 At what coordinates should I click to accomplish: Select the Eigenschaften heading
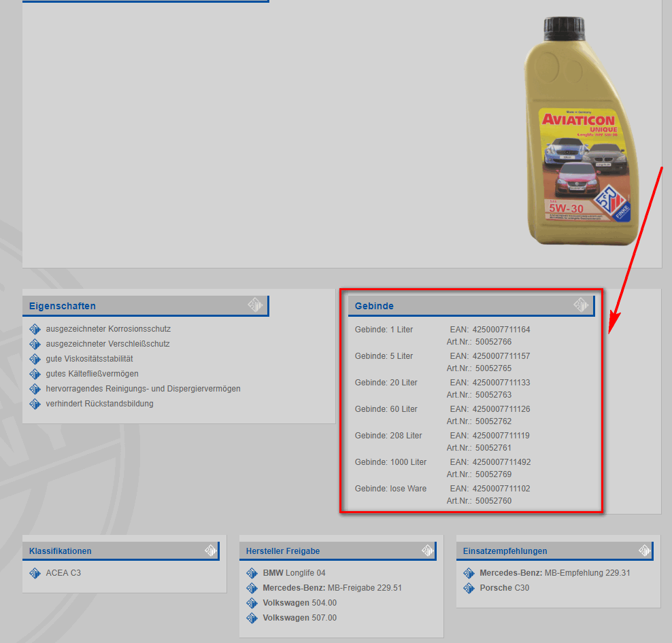click(62, 306)
